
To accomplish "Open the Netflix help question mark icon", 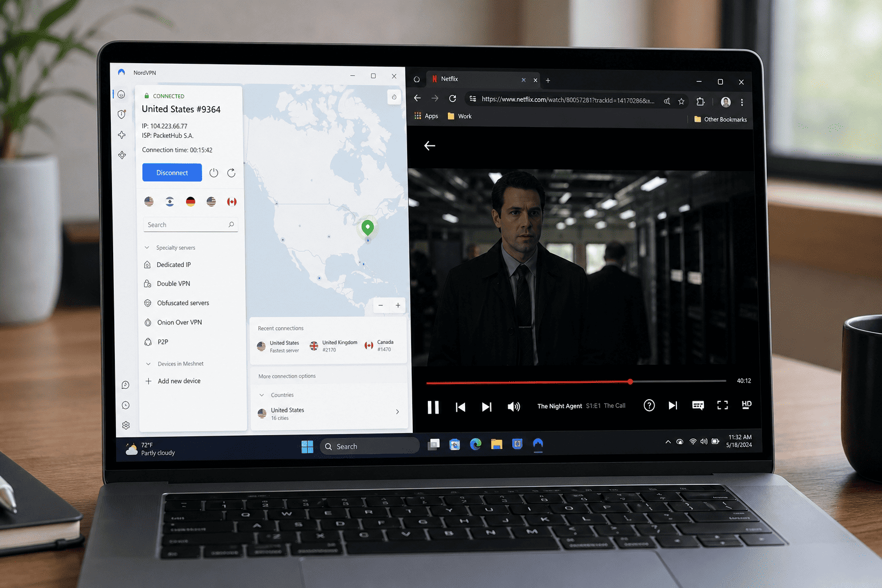I will pyautogui.click(x=649, y=405).
